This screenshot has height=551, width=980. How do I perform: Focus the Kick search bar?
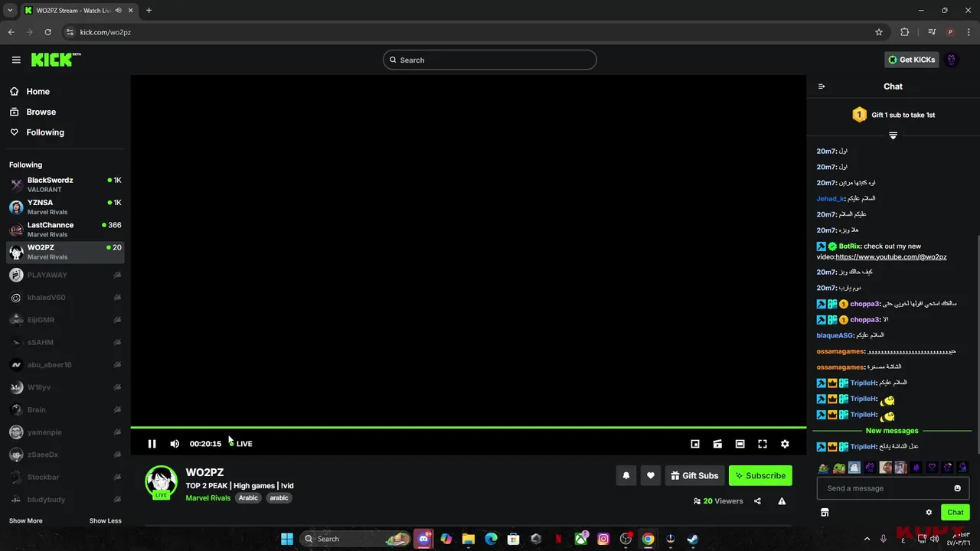pyautogui.click(x=490, y=60)
